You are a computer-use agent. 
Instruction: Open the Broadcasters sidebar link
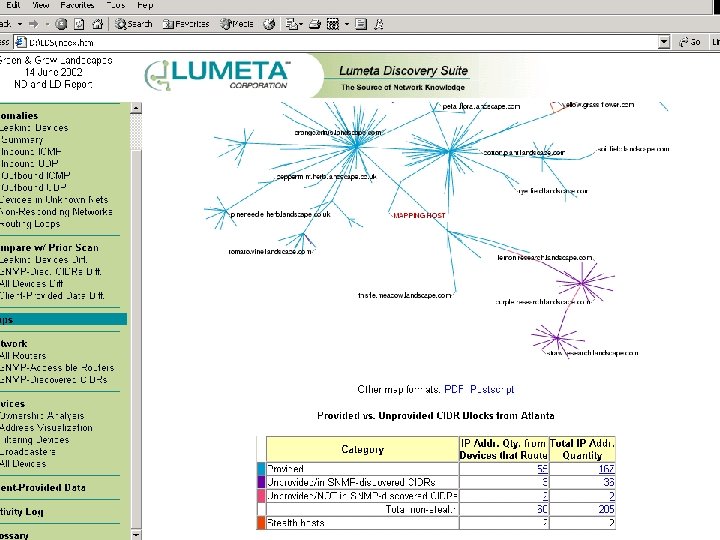[28, 451]
